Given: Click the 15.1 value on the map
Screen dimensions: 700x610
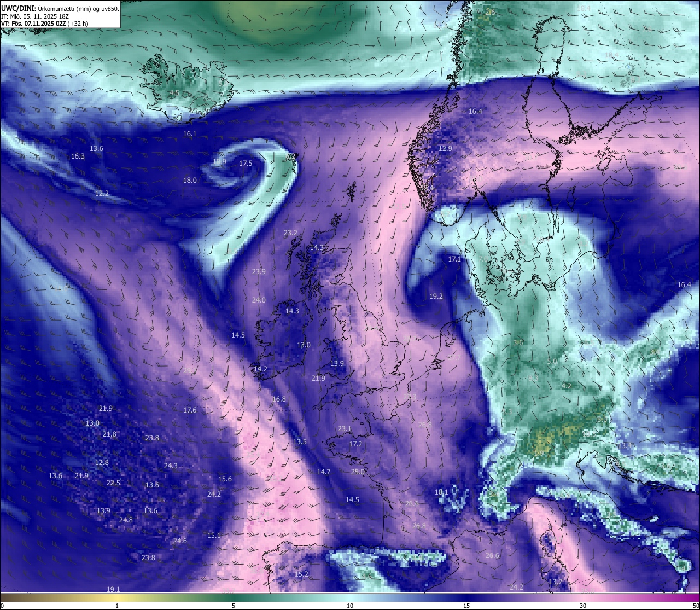Looking at the screenshot, I should pyautogui.click(x=214, y=535).
